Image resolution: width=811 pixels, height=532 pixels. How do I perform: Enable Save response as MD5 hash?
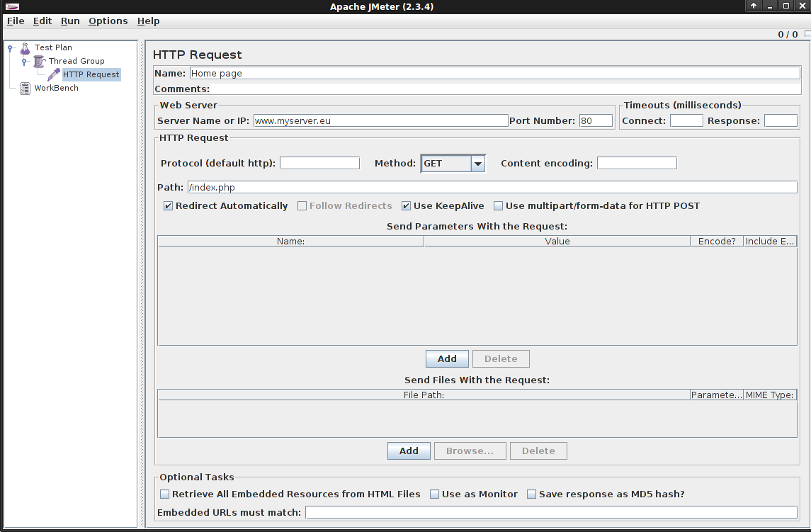coord(531,494)
